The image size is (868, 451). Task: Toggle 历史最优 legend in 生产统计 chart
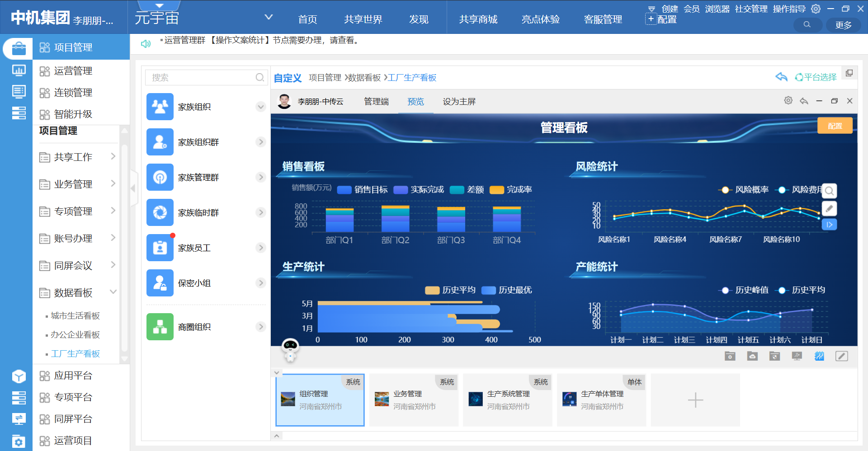click(489, 290)
